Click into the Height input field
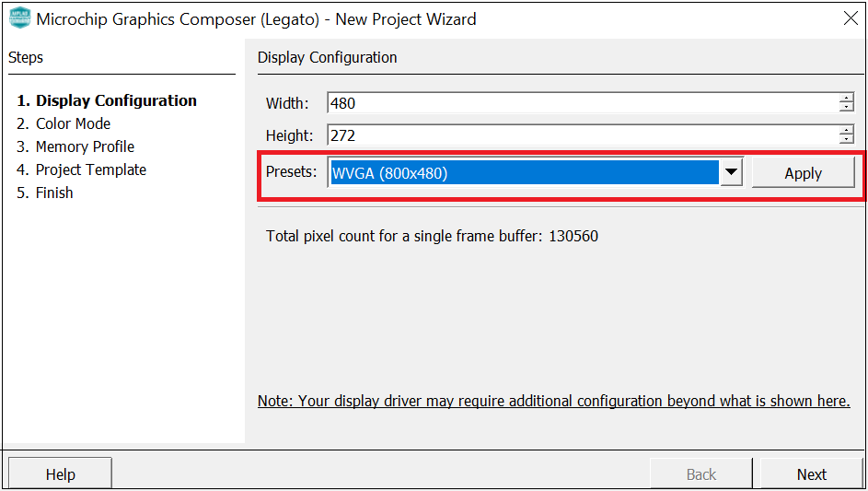868x491 pixels. click(583, 135)
